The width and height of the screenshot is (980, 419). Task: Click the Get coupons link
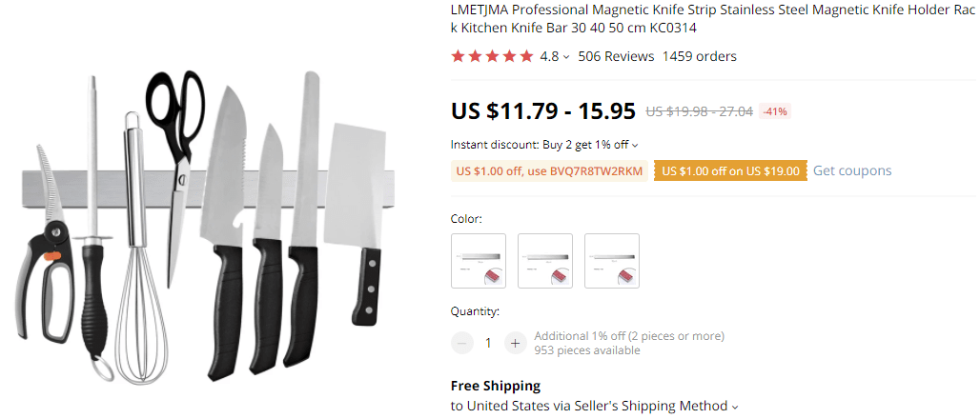[852, 171]
